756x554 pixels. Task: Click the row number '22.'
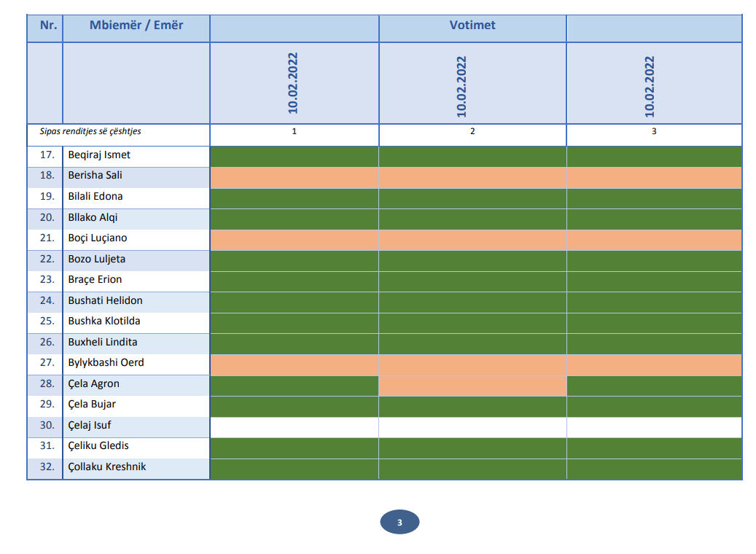point(47,260)
